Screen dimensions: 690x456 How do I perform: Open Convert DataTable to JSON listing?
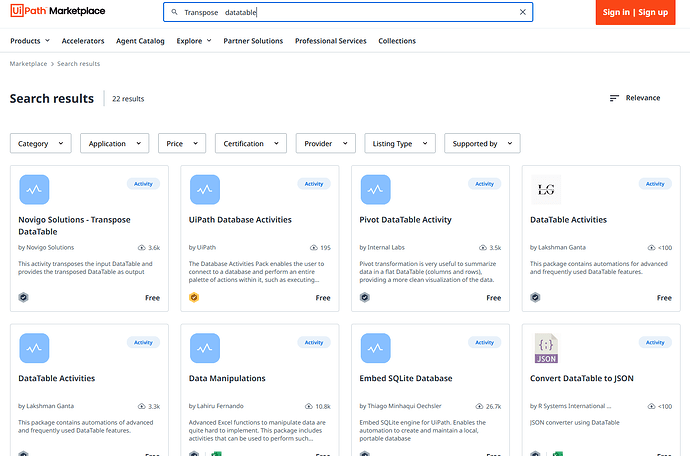click(582, 378)
